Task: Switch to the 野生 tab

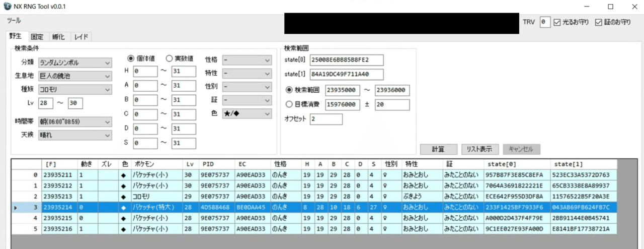Action: click(17, 36)
